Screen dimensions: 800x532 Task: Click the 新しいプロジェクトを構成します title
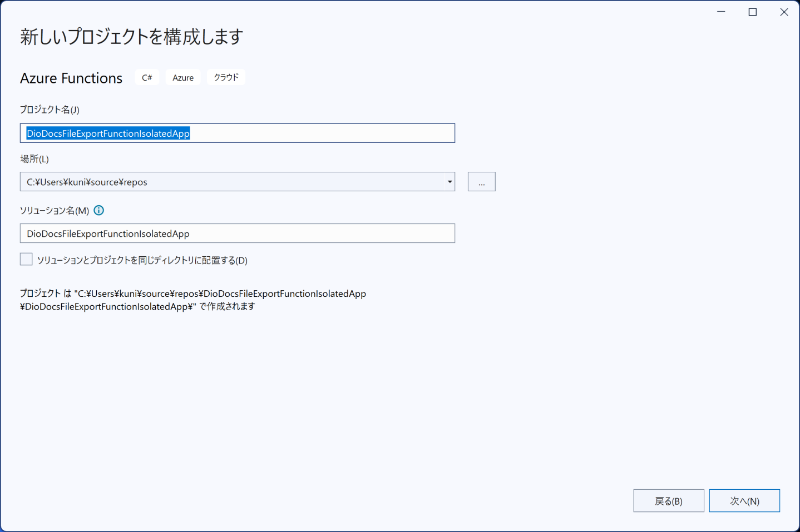coord(132,37)
